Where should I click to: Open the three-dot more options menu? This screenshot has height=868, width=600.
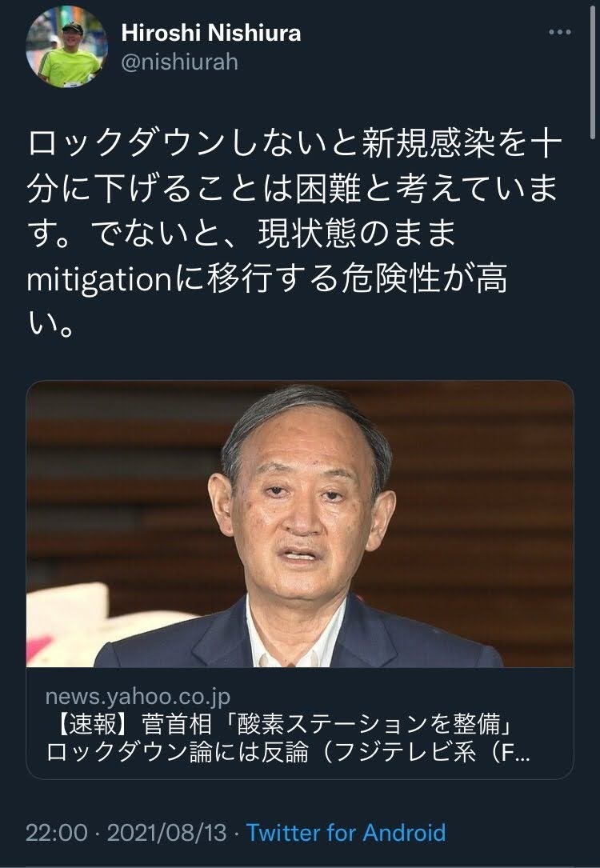point(559,32)
